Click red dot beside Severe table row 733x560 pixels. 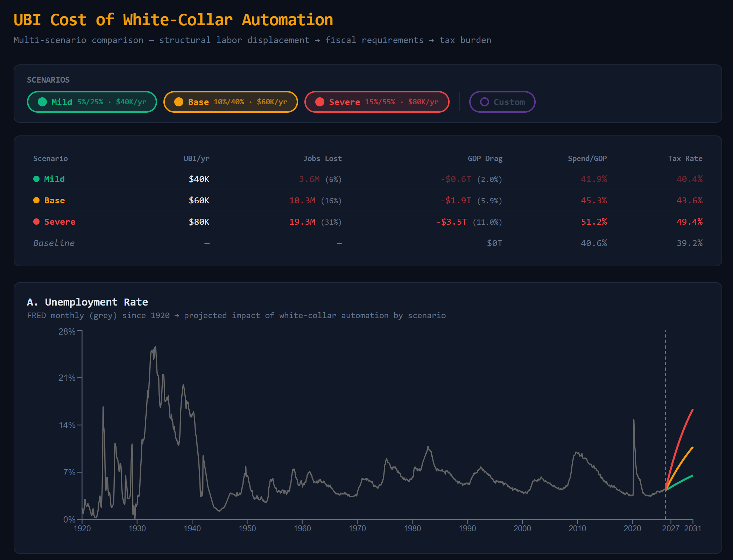tap(36, 222)
